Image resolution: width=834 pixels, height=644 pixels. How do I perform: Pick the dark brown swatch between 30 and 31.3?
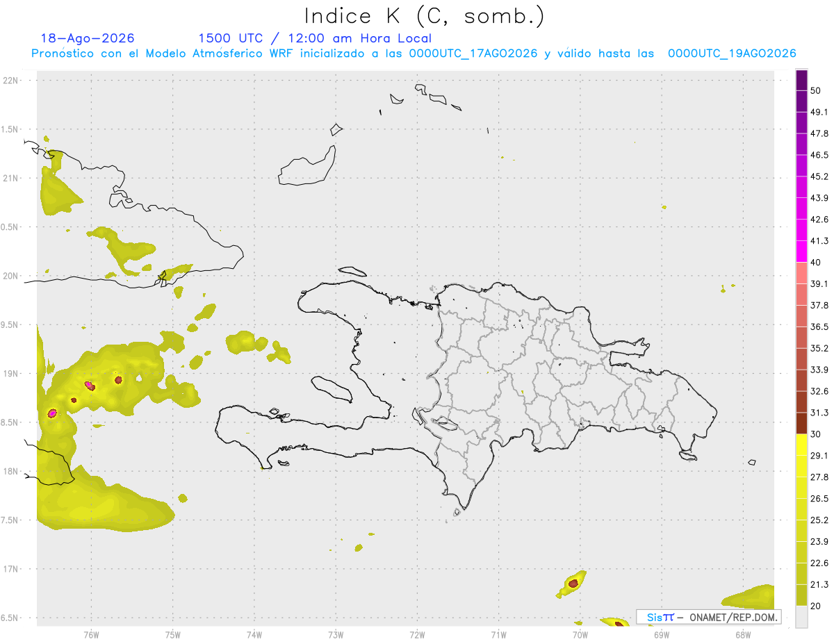point(801,423)
